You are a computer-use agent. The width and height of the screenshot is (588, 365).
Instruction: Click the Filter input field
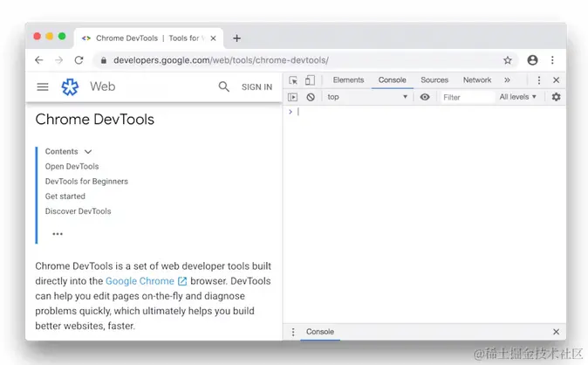pos(468,97)
